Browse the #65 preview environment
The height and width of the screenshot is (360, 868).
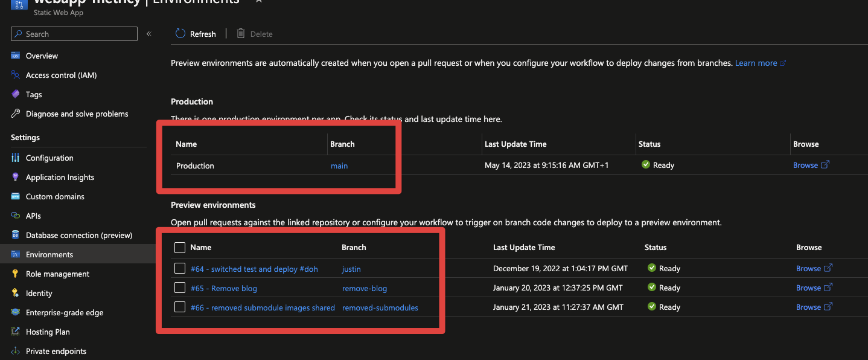coord(808,288)
